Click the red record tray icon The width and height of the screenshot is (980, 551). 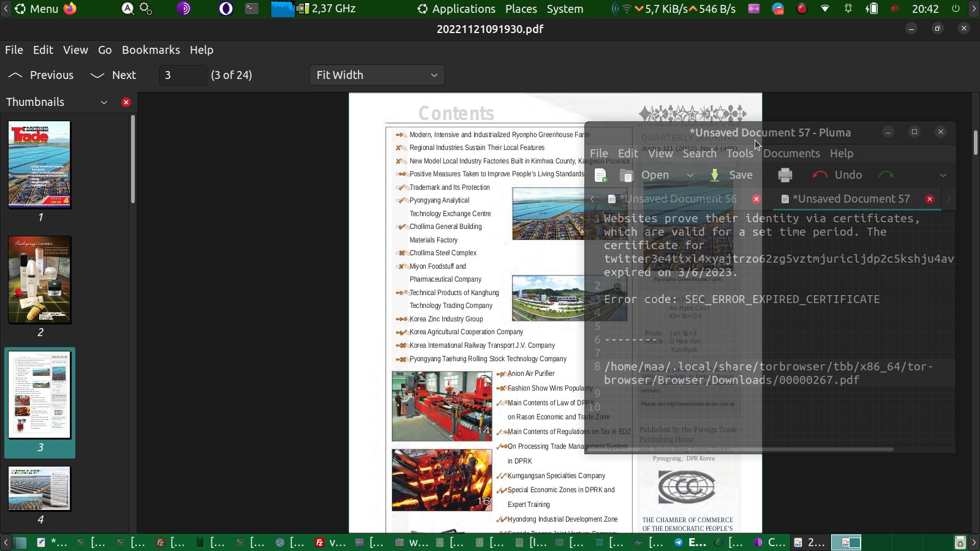[x=802, y=9]
